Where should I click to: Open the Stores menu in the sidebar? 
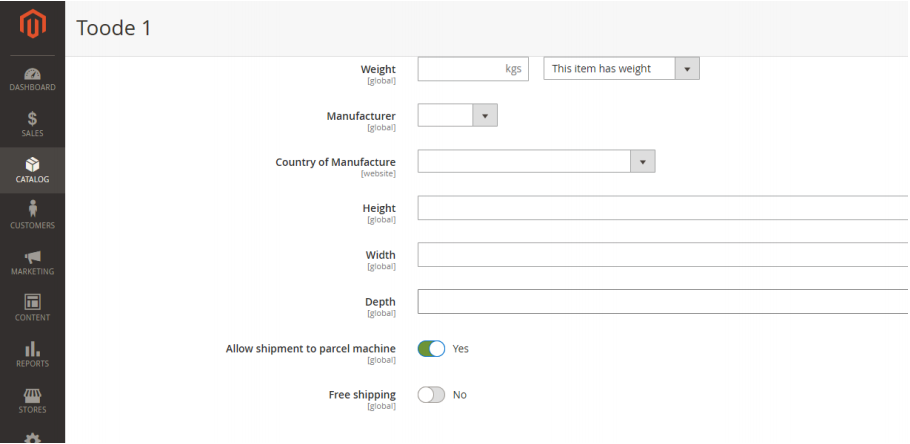(32, 400)
